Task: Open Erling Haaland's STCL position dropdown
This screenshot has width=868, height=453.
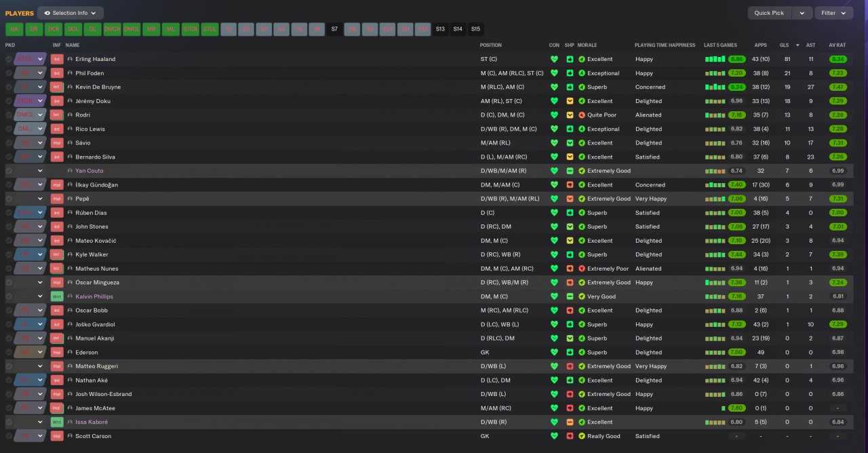Action: coord(30,59)
